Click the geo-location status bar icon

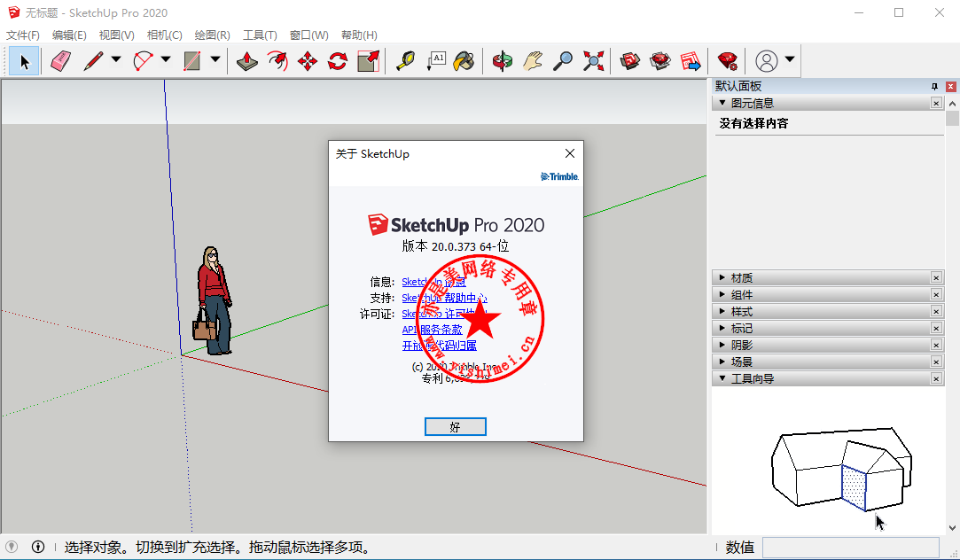coord(12,547)
